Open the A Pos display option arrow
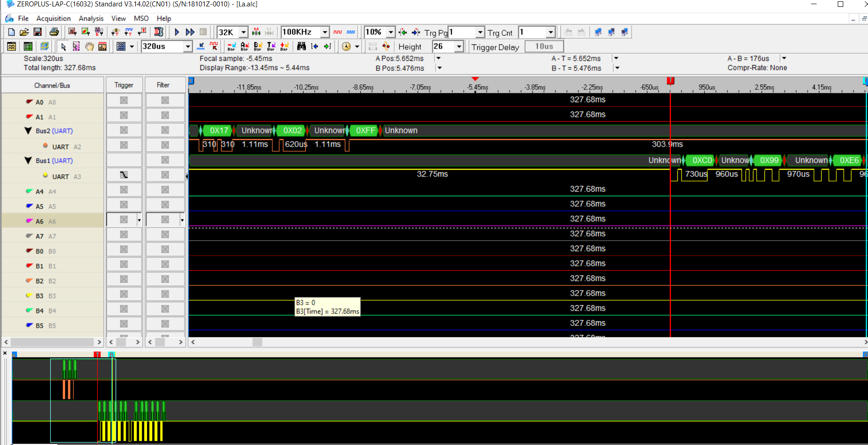 439,58
